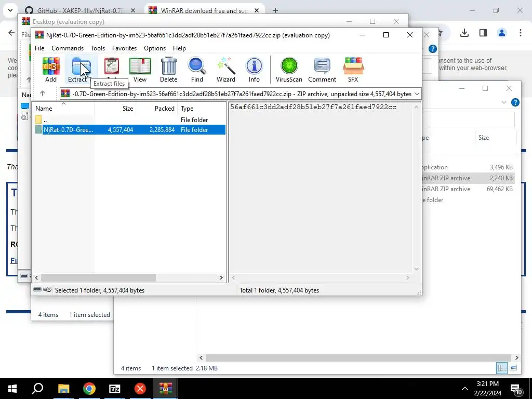Open File Explorer from taskbar

click(x=63, y=389)
